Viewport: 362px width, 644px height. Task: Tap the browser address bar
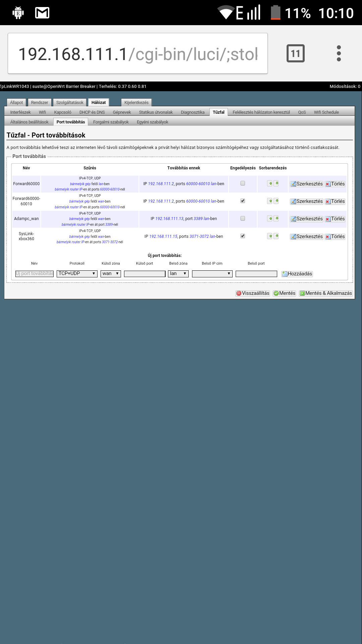(138, 53)
